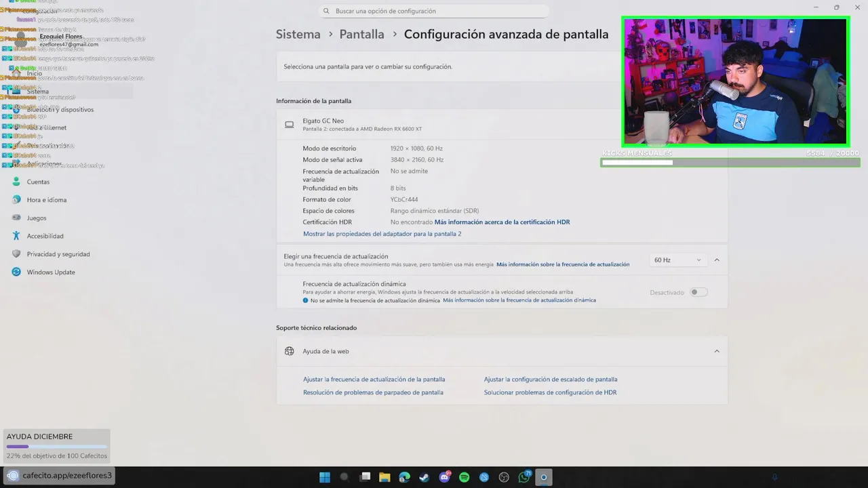Click the Modo de señal activa value 3840 × 2160, 60 Hz
Viewport: 868px width, 488px height.
[417, 160]
